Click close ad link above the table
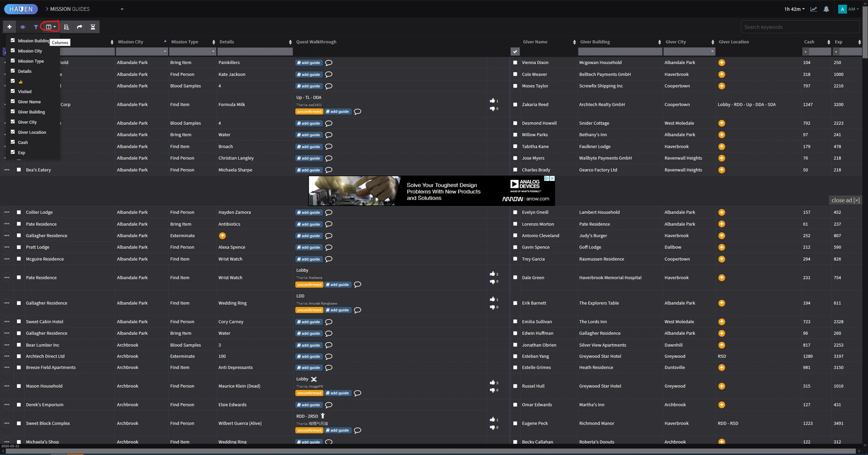The image size is (868, 455). click(845, 200)
